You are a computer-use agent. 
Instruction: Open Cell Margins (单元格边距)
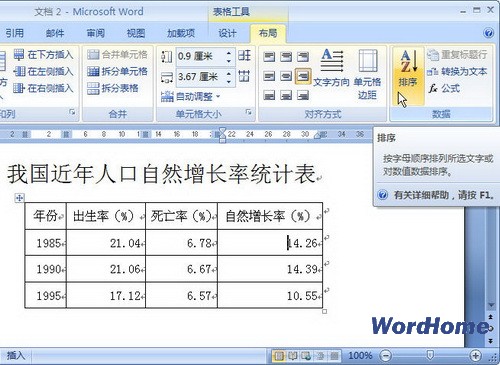367,74
